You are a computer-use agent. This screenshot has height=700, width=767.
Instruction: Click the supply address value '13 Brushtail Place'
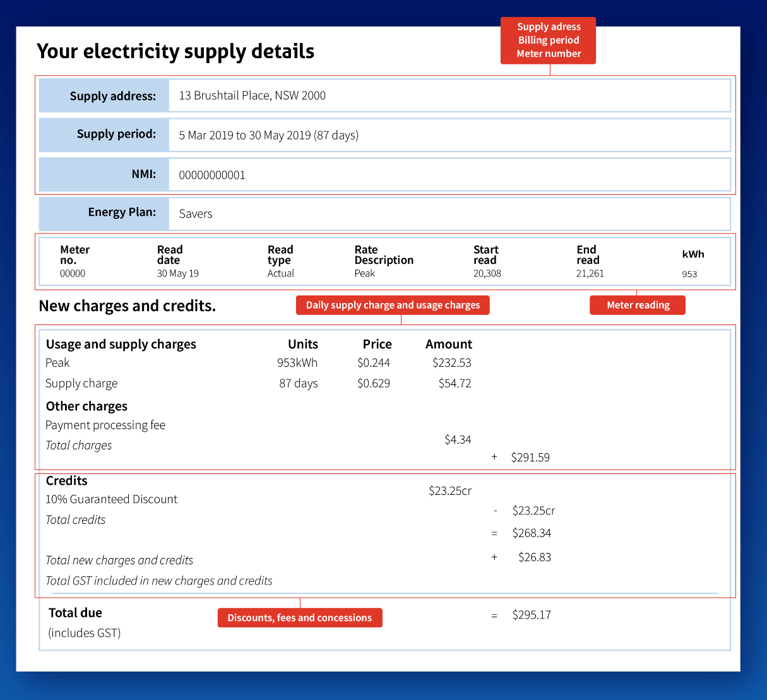click(x=252, y=96)
